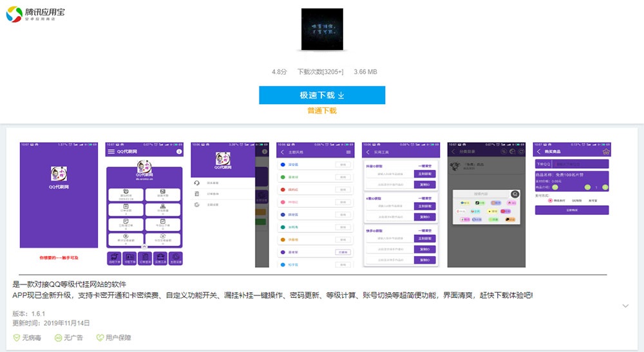The height and width of the screenshot is (352, 644).
Task: Click the description line starting APP现已全新升级
Action: tap(272, 295)
